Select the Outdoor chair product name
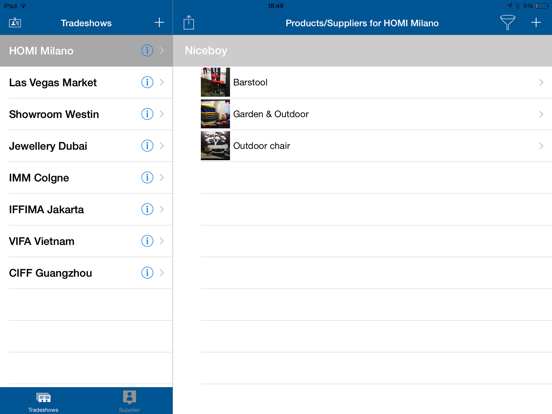Screen dimensions: 552x414 pos(262,146)
